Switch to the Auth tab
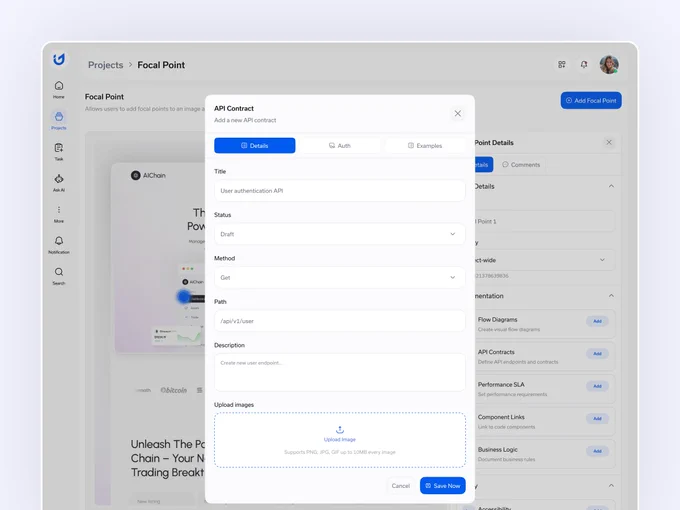Screen dimensions: 680x510 [x=340, y=146]
